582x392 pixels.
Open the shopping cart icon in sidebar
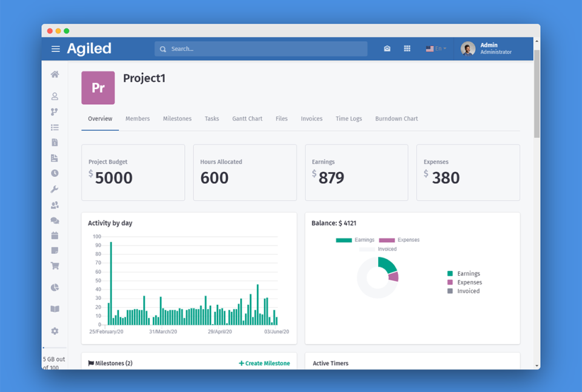click(55, 265)
